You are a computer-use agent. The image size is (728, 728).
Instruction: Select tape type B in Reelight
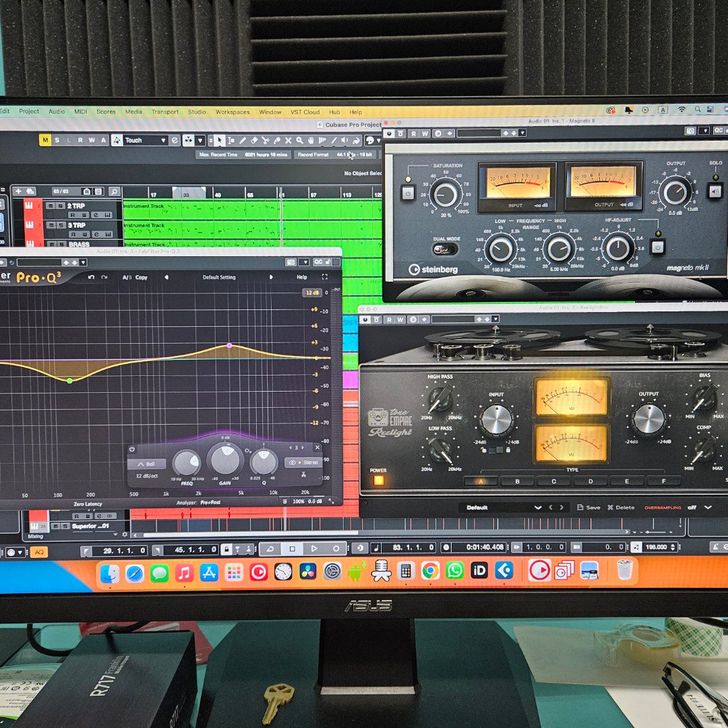coord(517,481)
